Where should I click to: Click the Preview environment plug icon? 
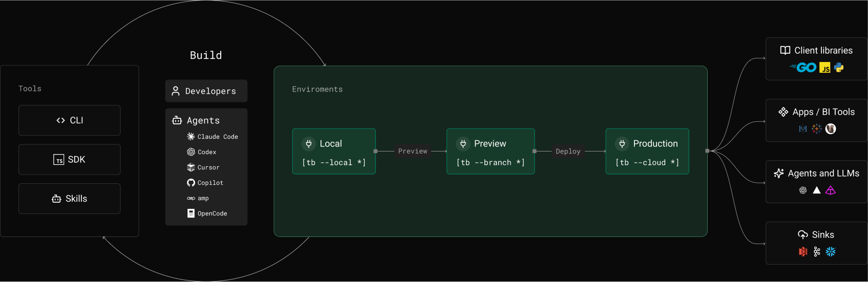coord(463,144)
